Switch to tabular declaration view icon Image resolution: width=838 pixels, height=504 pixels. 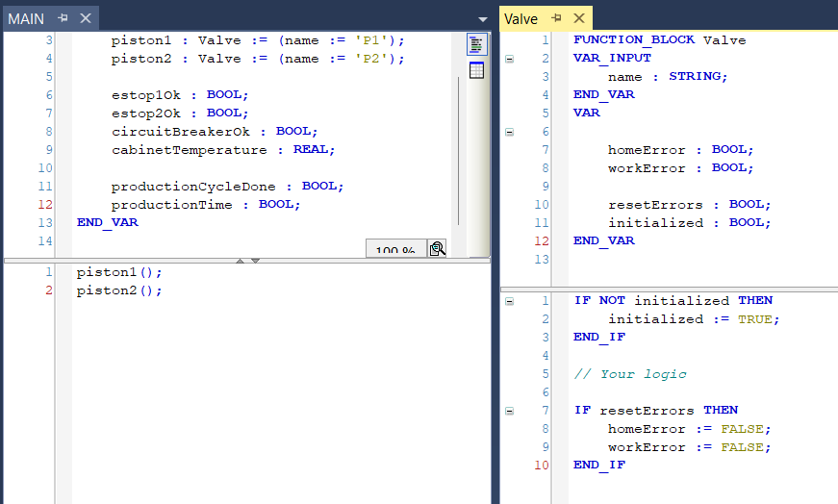476,70
